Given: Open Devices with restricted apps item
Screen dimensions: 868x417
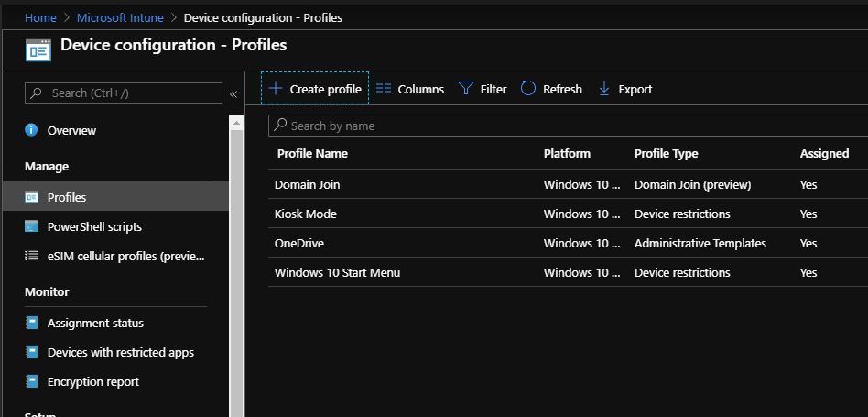Looking at the screenshot, I should click(x=121, y=352).
